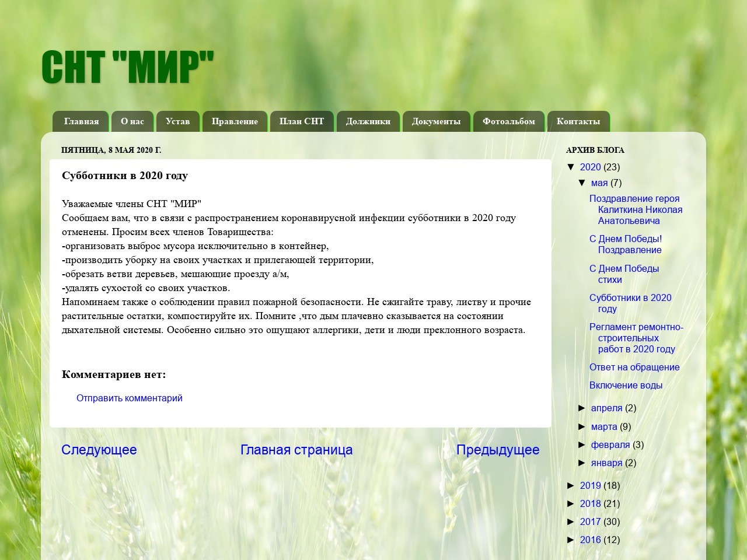Expand the марта archive arrow
The height and width of the screenshot is (560, 747).
coord(582,426)
